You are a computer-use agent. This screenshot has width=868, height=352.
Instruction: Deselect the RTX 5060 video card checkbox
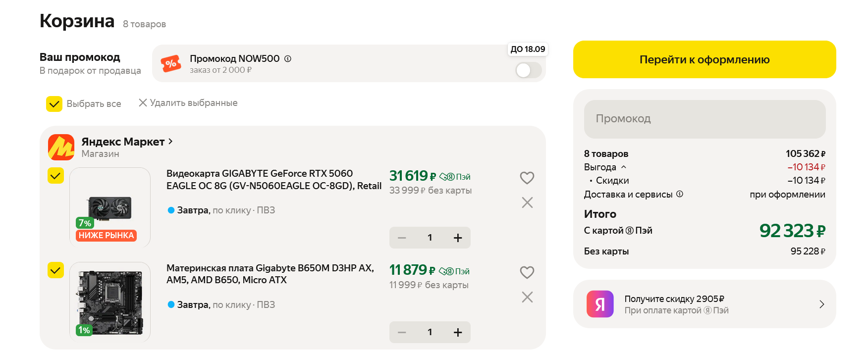click(x=55, y=176)
